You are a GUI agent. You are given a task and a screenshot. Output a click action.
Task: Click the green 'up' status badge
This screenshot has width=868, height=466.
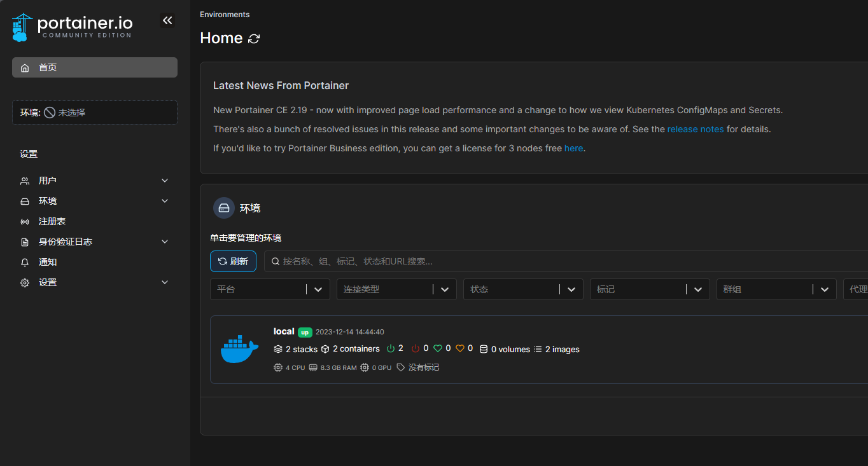click(305, 332)
